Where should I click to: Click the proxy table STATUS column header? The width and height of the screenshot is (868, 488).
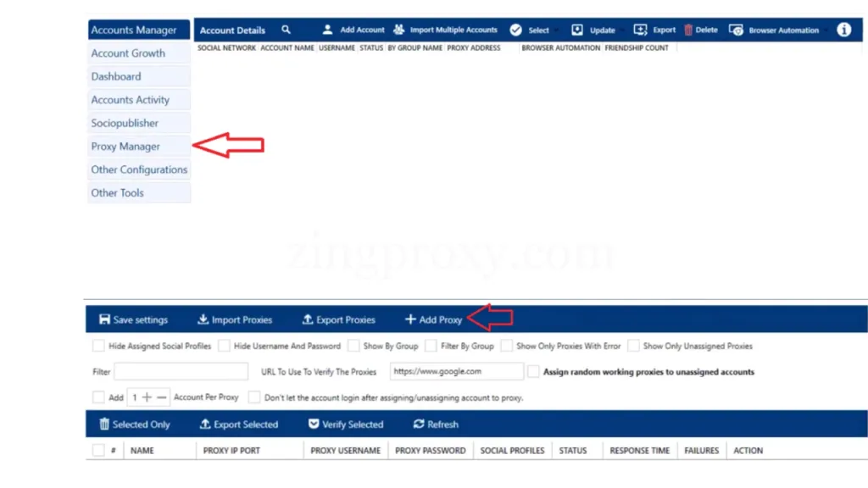(572, 451)
